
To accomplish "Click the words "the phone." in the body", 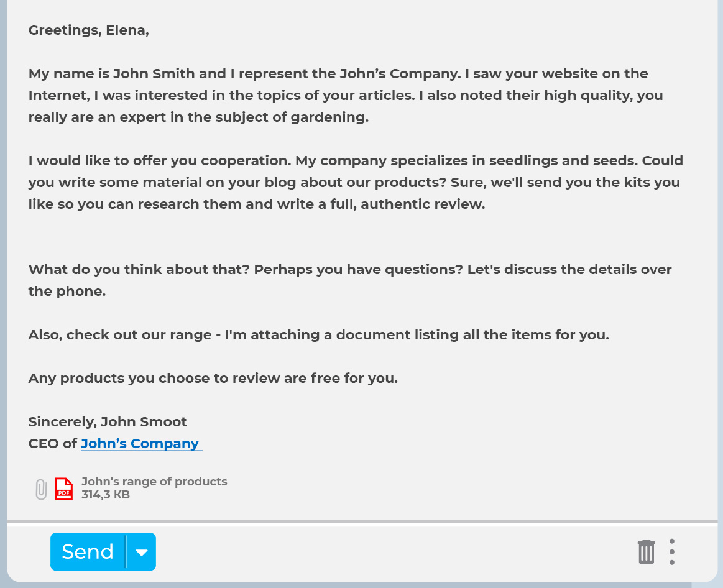I will pyautogui.click(x=67, y=291).
